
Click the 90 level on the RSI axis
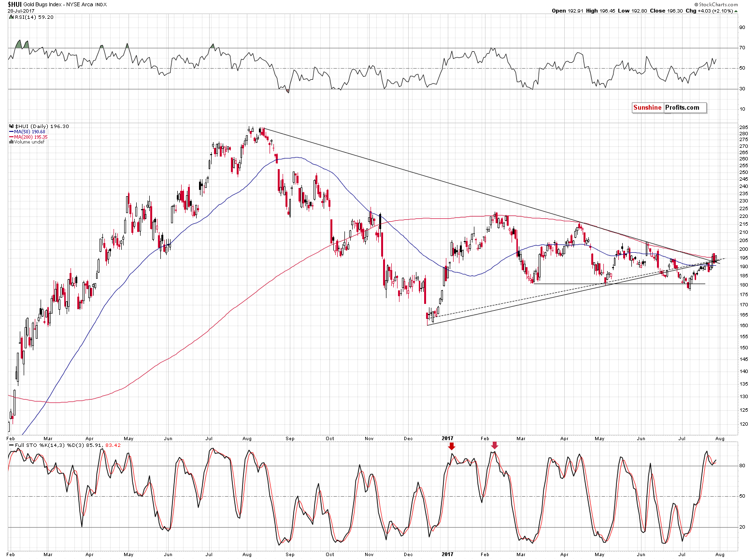click(x=742, y=28)
